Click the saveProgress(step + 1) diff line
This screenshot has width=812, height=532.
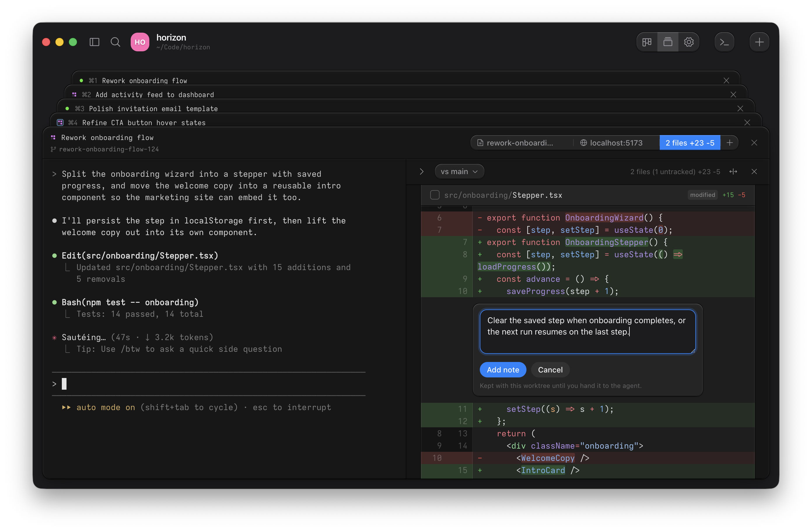(x=587, y=291)
